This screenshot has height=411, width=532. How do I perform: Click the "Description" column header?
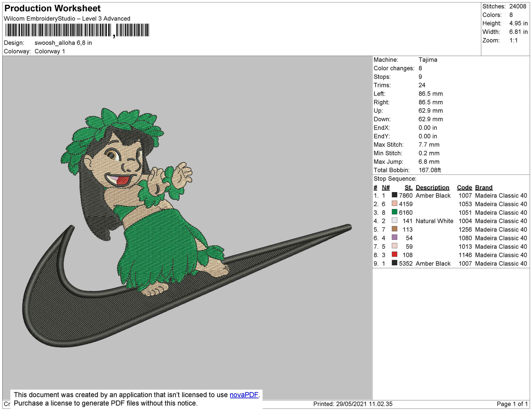[433, 187]
